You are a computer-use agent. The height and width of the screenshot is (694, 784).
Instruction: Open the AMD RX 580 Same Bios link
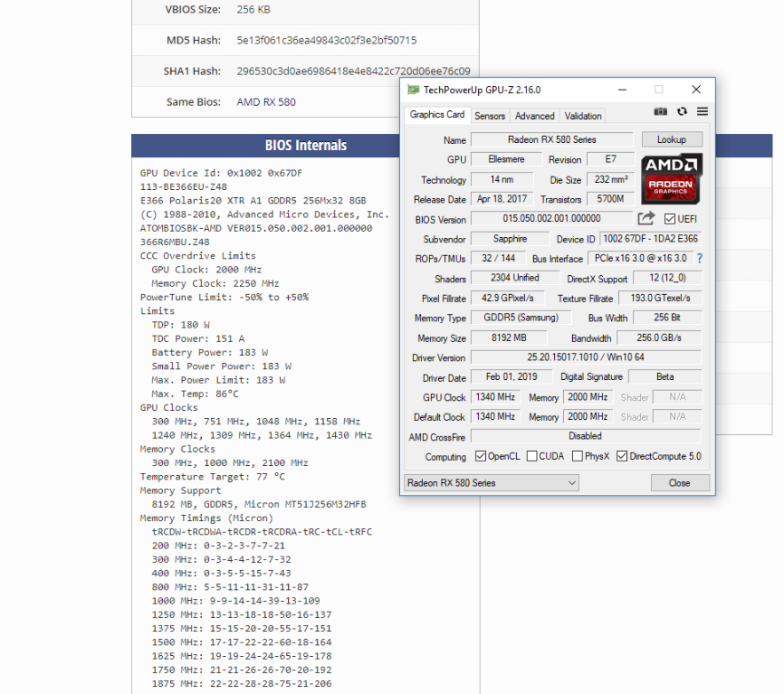pyautogui.click(x=266, y=102)
